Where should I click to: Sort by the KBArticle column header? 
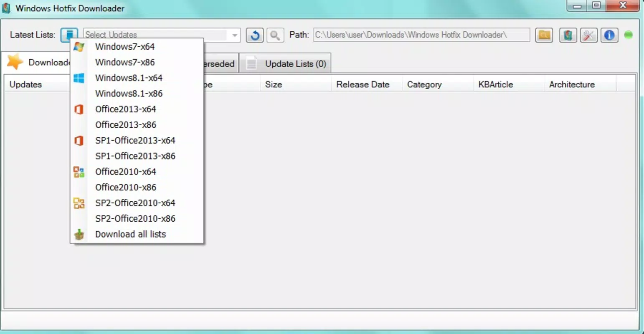[x=509, y=84]
